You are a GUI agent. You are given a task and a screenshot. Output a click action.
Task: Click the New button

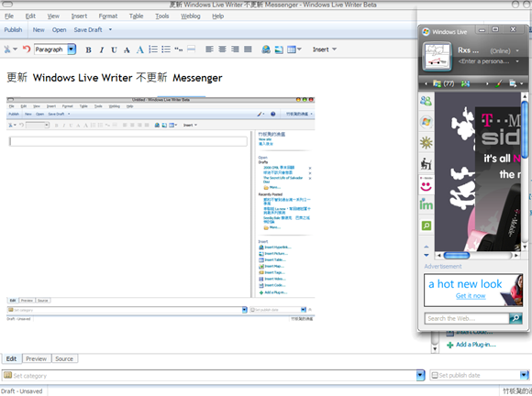tap(39, 30)
